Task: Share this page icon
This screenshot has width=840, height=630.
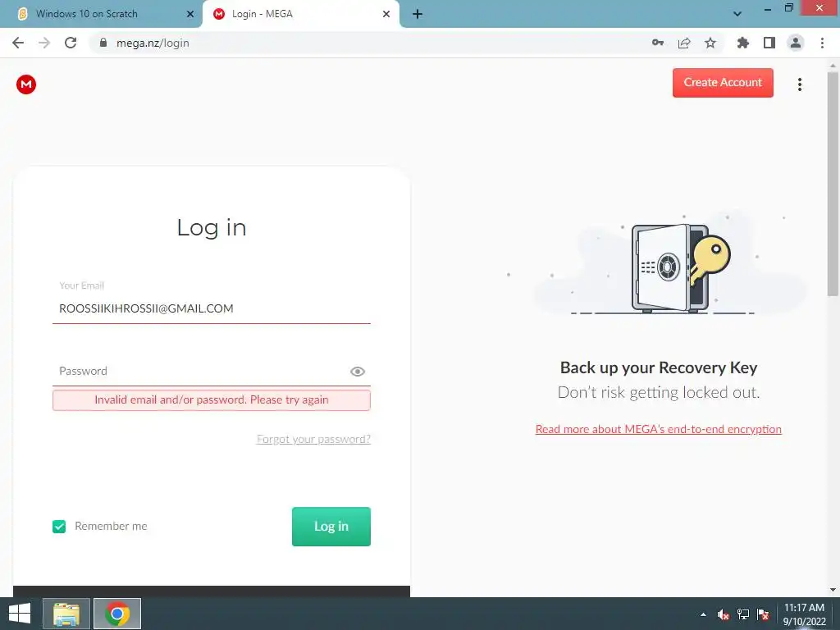Action: coord(684,43)
